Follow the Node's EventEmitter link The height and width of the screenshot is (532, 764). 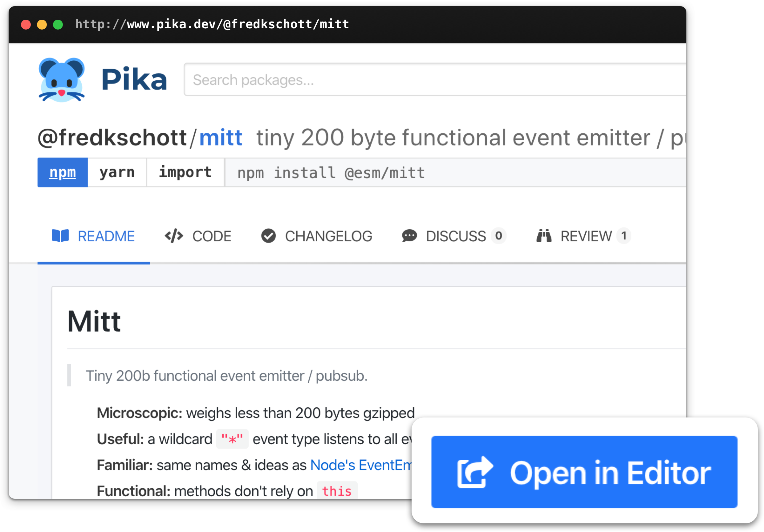click(x=361, y=465)
